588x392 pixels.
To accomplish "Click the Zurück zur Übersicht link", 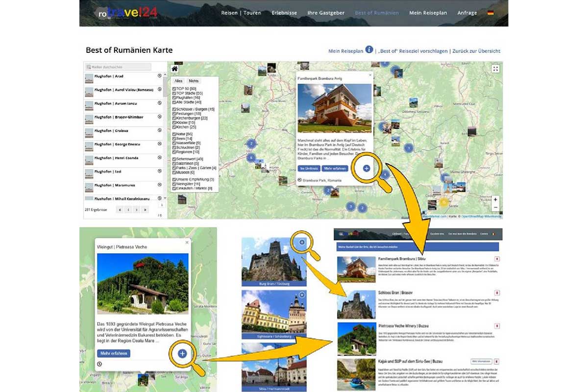I will pyautogui.click(x=476, y=51).
